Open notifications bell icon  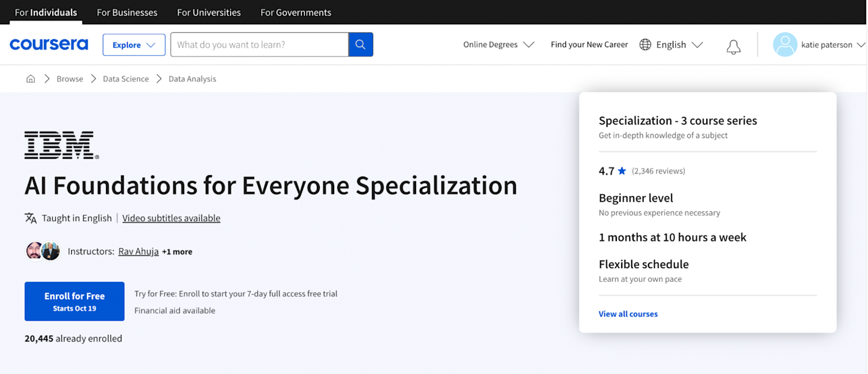pyautogui.click(x=733, y=47)
